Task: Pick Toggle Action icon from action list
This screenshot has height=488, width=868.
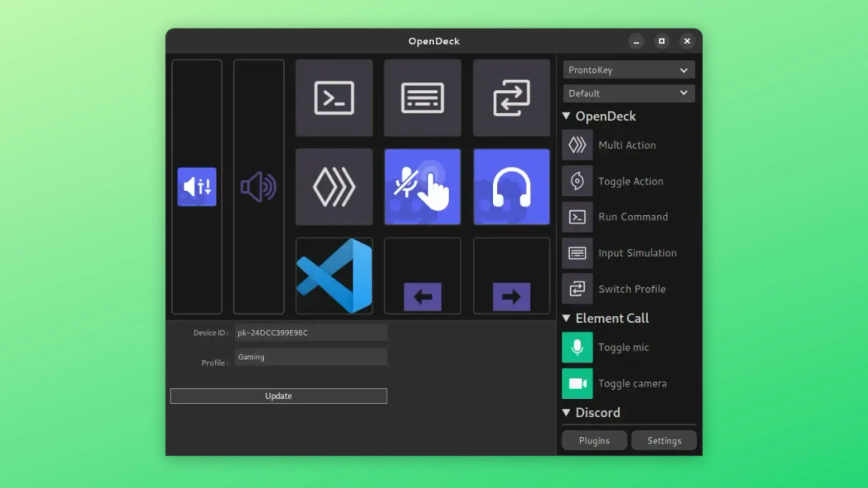Action: (577, 181)
